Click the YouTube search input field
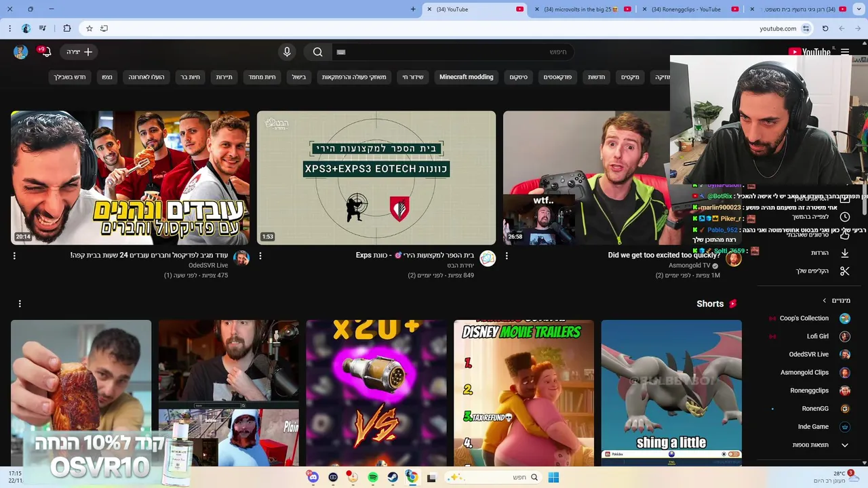The image size is (868, 488). [454, 52]
